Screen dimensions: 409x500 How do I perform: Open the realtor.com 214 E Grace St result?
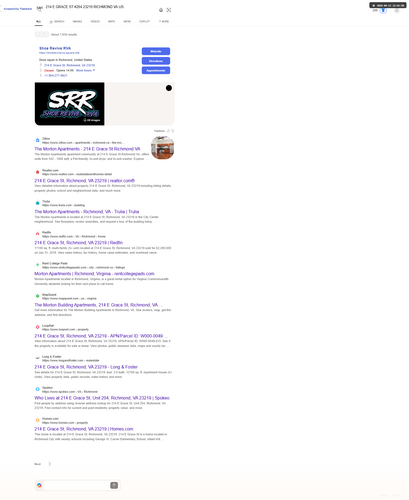point(84,181)
